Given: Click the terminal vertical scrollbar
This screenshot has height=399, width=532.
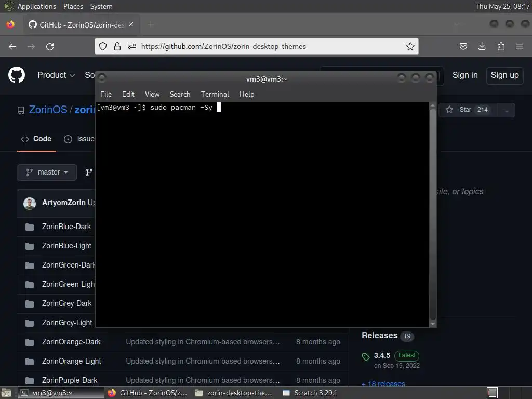Looking at the screenshot, I should tap(433, 214).
